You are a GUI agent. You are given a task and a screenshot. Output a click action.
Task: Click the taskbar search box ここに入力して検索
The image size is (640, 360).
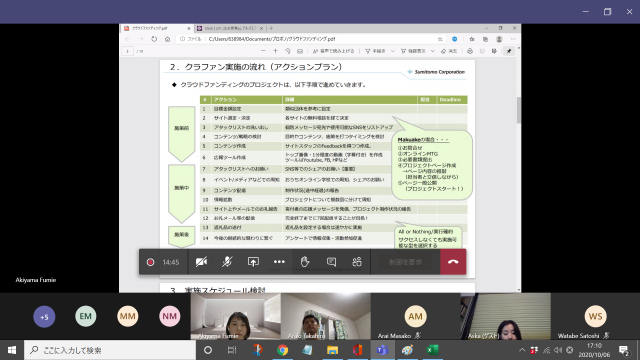click(110, 350)
